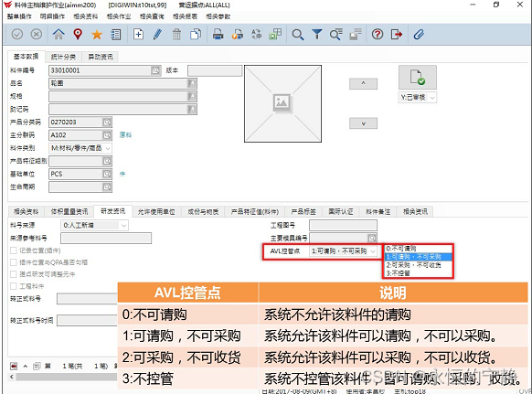Expand the Y:已审核 status dropdown

click(x=432, y=98)
